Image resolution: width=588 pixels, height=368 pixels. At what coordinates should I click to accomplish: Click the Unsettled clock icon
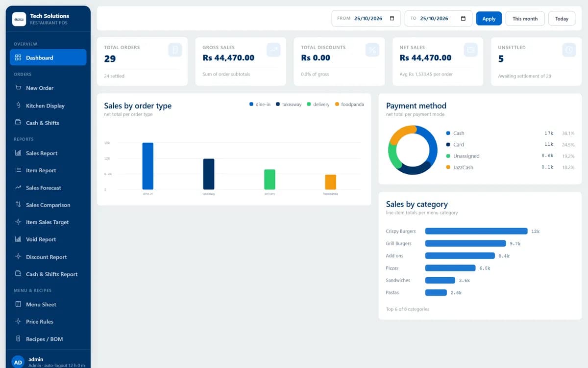[x=569, y=50]
